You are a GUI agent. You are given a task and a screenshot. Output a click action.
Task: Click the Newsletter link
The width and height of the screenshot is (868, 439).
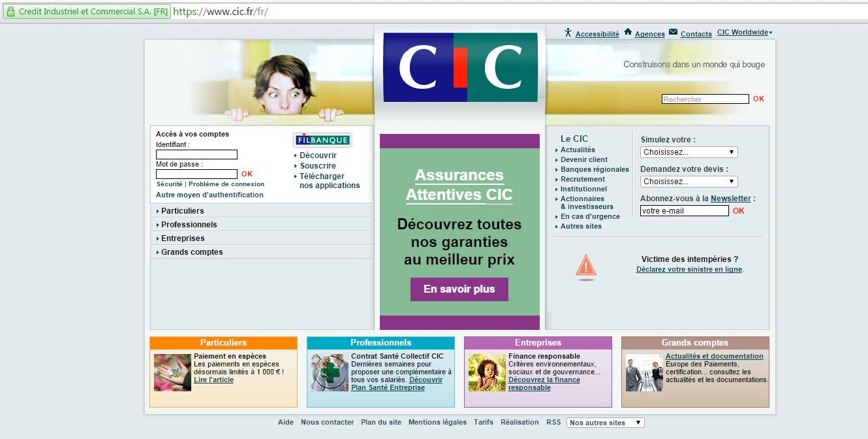tap(731, 199)
